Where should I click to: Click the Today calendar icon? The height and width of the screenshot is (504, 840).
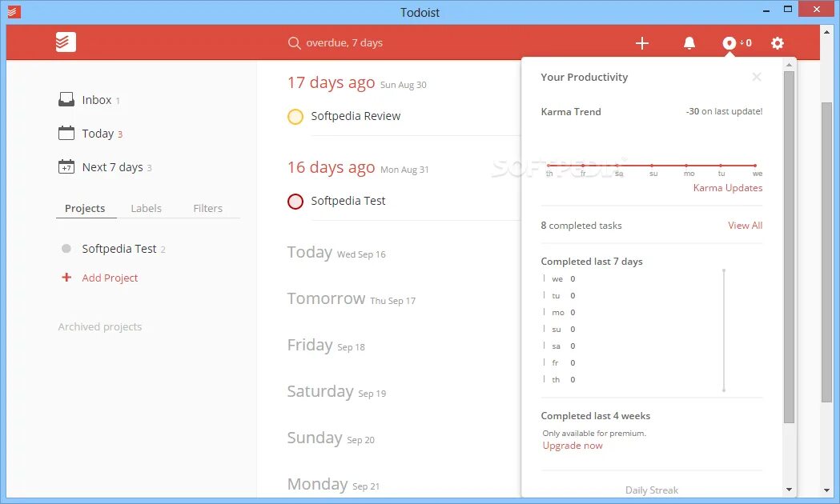click(66, 133)
